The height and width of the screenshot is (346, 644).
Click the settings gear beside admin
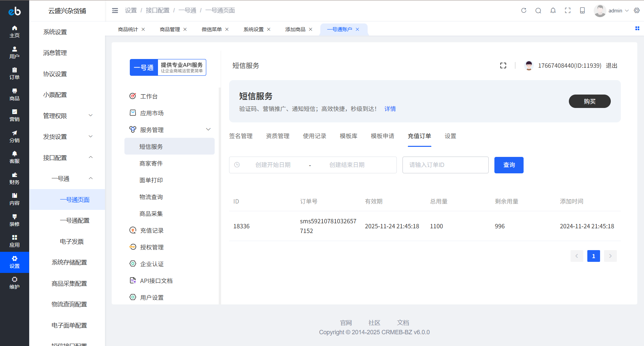tap(637, 10)
